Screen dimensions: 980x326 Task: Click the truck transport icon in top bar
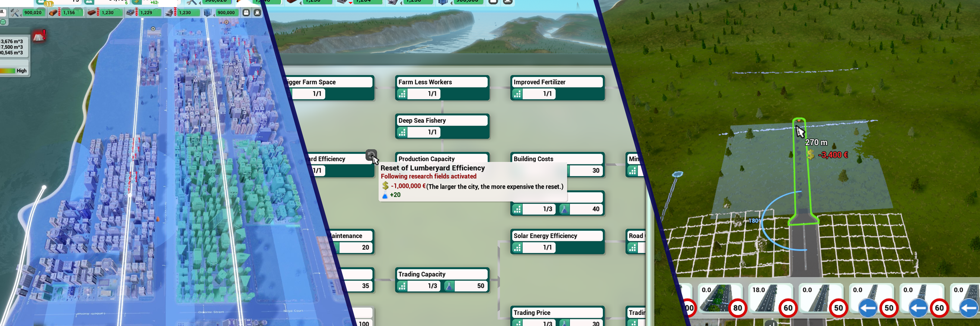click(x=246, y=13)
